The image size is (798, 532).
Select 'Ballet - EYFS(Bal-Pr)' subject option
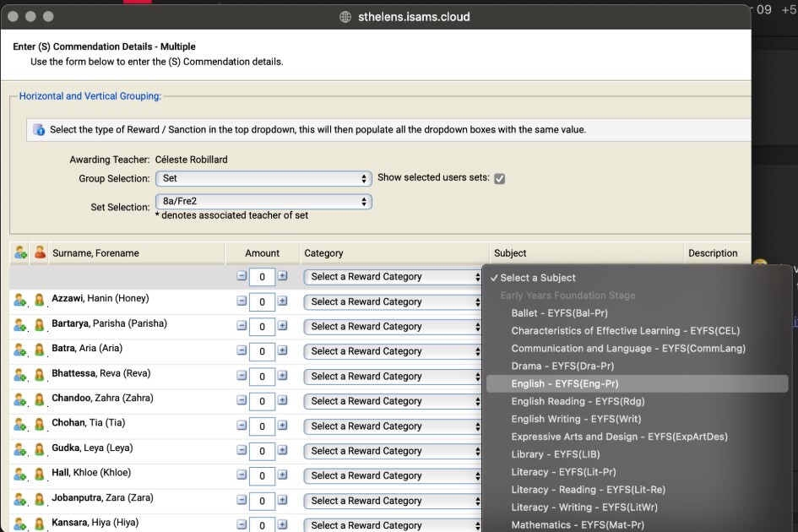point(559,313)
